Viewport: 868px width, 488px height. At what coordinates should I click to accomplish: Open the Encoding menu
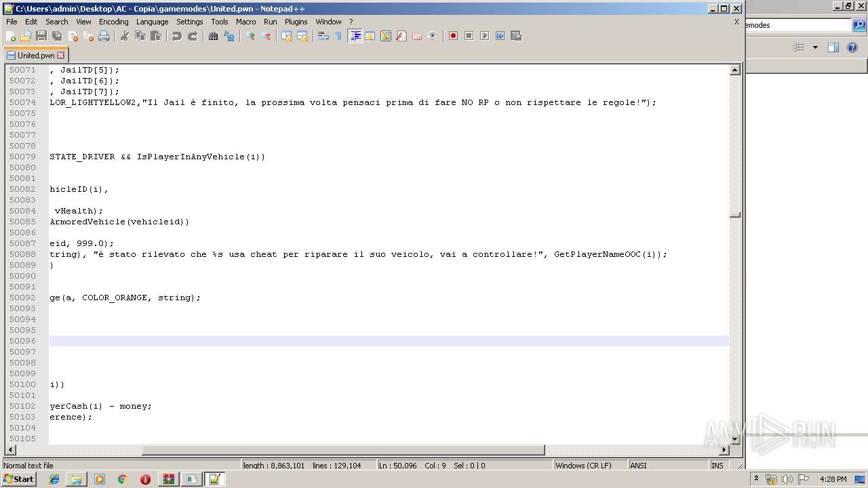pos(113,22)
